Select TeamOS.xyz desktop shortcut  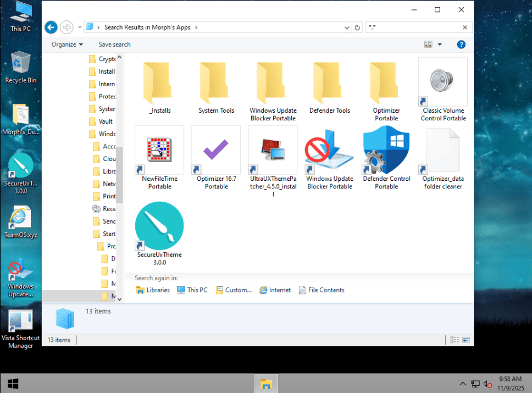(x=21, y=222)
